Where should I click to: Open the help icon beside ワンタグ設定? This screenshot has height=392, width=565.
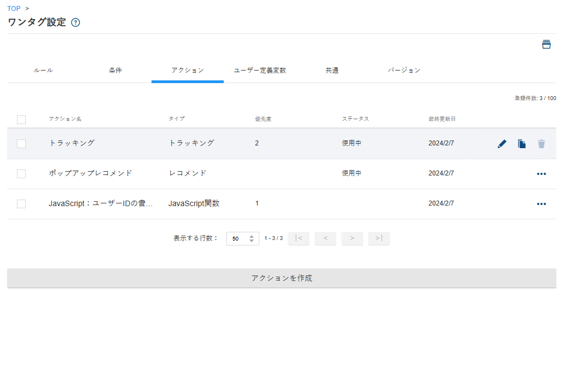(75, 22)
